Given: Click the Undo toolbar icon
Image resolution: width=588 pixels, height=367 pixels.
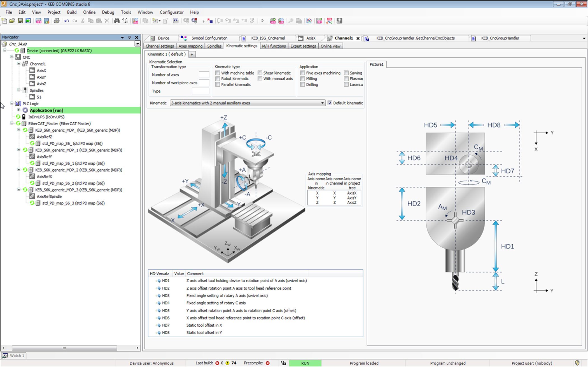Looking at the screenshot, I should (67, 21).
